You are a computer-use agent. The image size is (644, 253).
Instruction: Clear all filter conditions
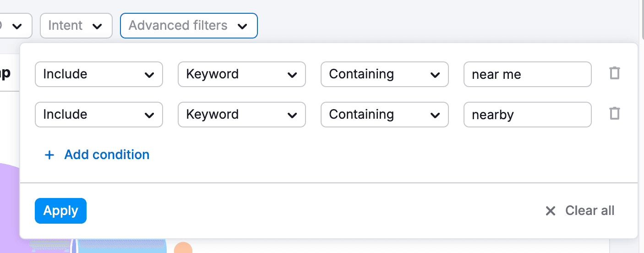589,211
